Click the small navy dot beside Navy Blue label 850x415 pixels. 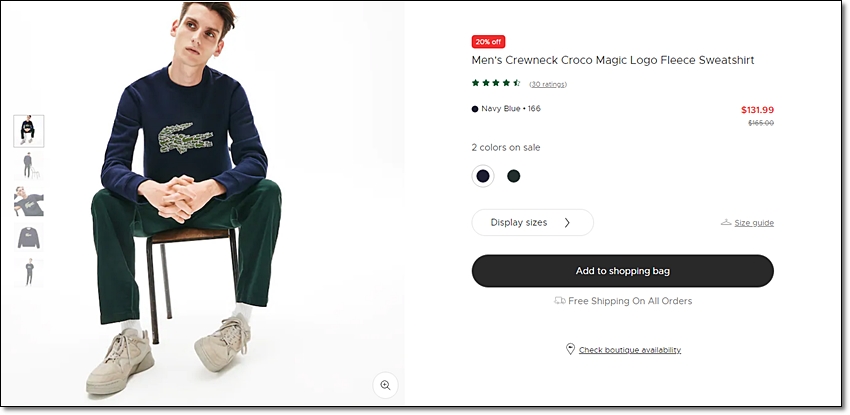tap(475, 109)
